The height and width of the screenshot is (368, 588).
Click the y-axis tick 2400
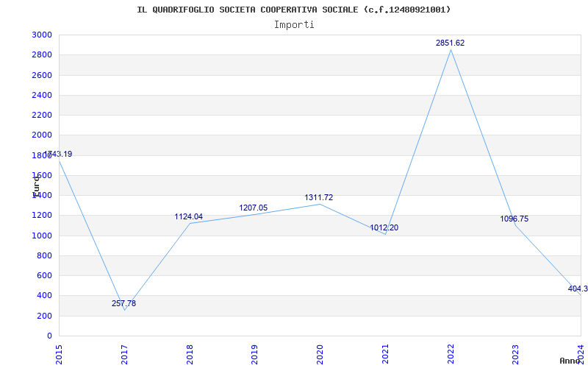pos(42,95)
